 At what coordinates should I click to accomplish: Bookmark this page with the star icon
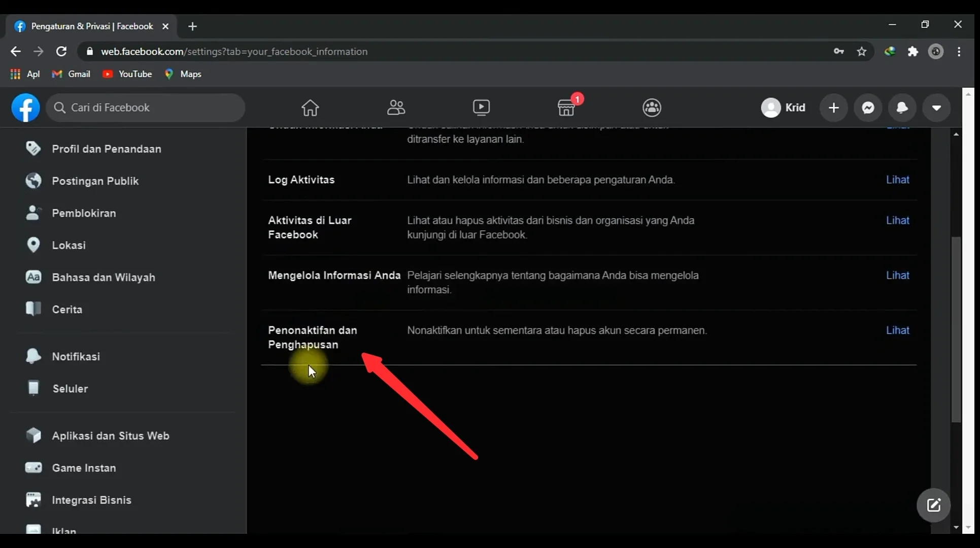tap(862, 51)
